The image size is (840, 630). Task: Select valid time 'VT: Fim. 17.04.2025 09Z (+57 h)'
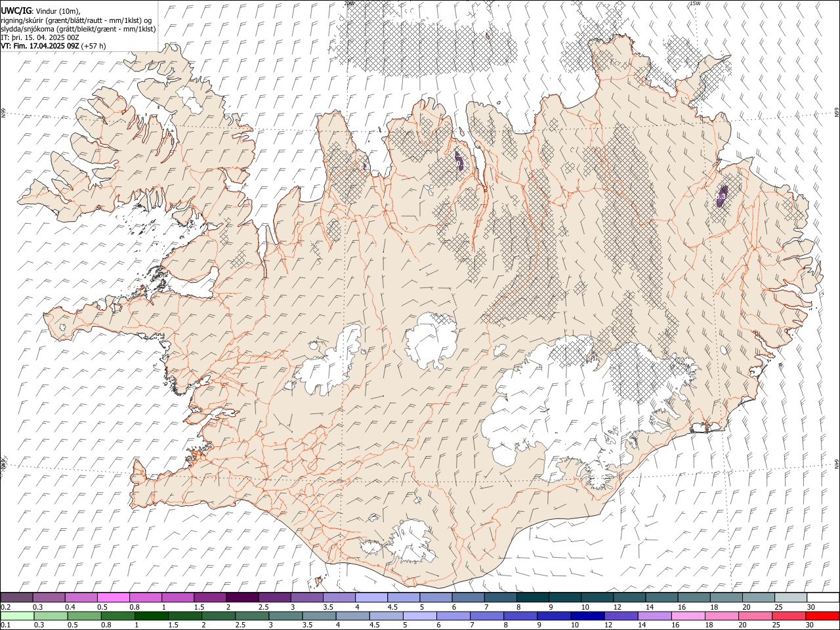(x=53, y=46)
